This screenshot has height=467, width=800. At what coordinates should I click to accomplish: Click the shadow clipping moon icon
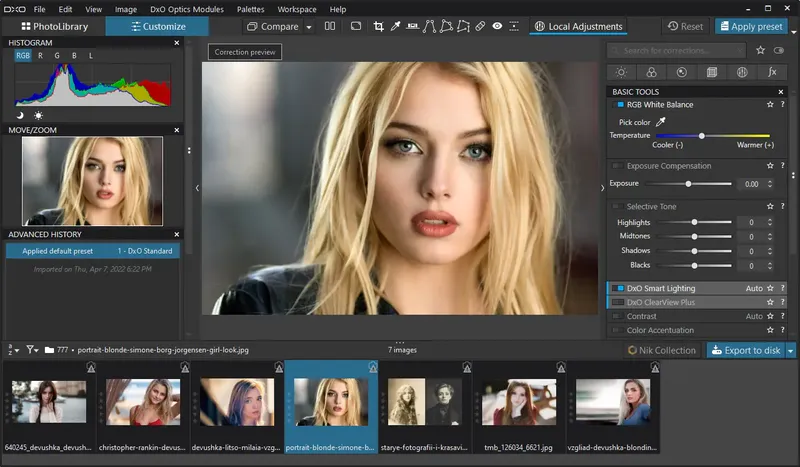point(21,115)
